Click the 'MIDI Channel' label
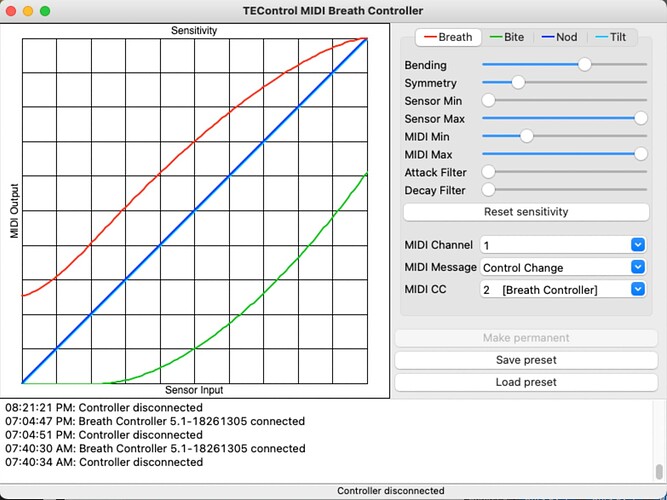Viewport: 667px width, 500px height. pos(439,245)
